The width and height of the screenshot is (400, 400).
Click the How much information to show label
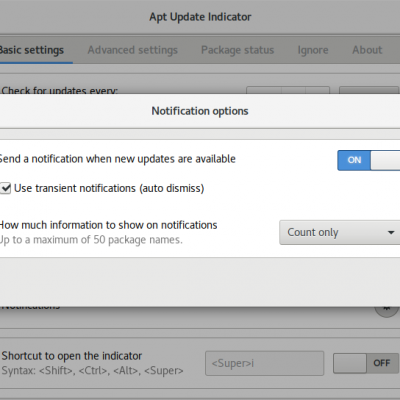[108, 225]
